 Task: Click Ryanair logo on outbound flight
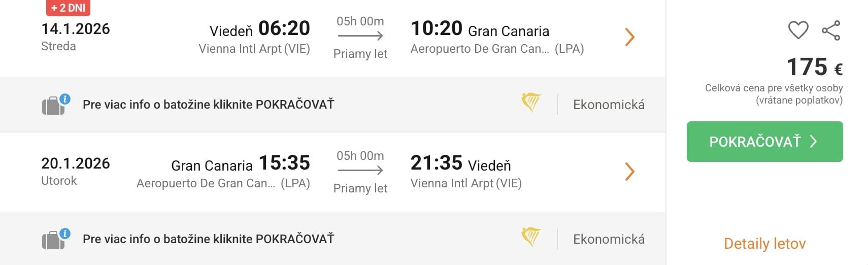[531, 103]
